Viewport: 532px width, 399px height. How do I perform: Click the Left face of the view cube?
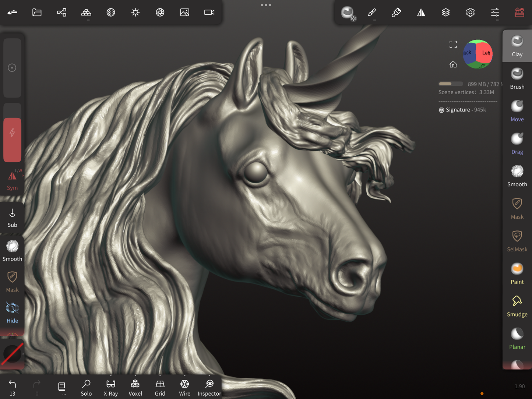coord(485,53)
